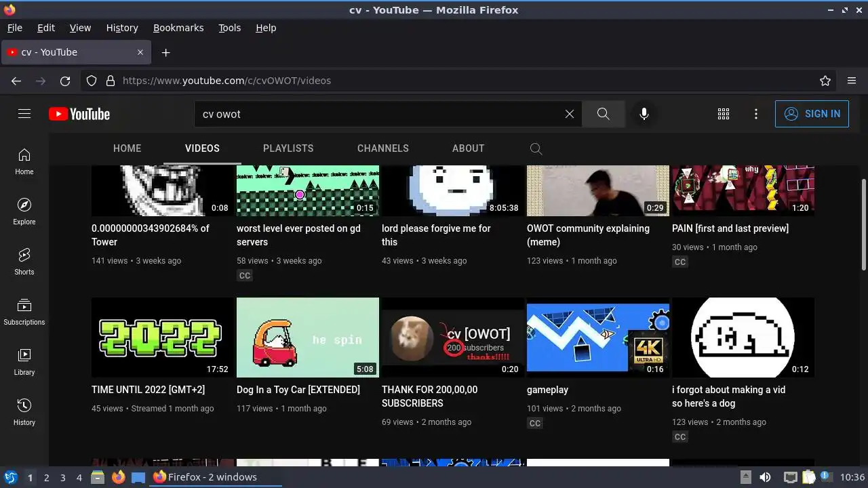This screenshot has height=488, width=868.
Task: Play the 4K gameplay thumbnail
Action: pos(598,338)
